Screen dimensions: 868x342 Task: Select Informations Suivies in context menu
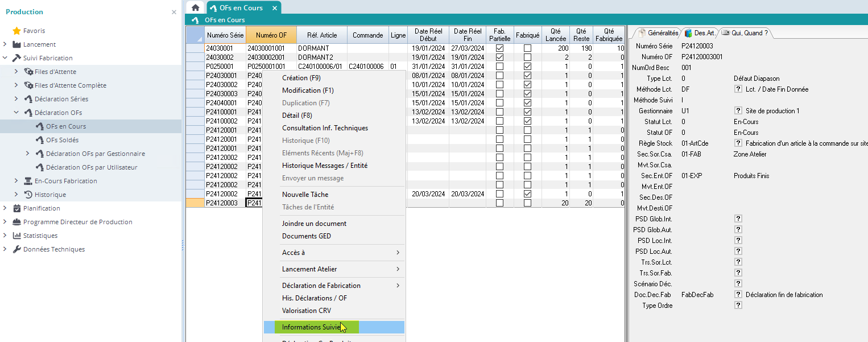click(x=311, y=327)
